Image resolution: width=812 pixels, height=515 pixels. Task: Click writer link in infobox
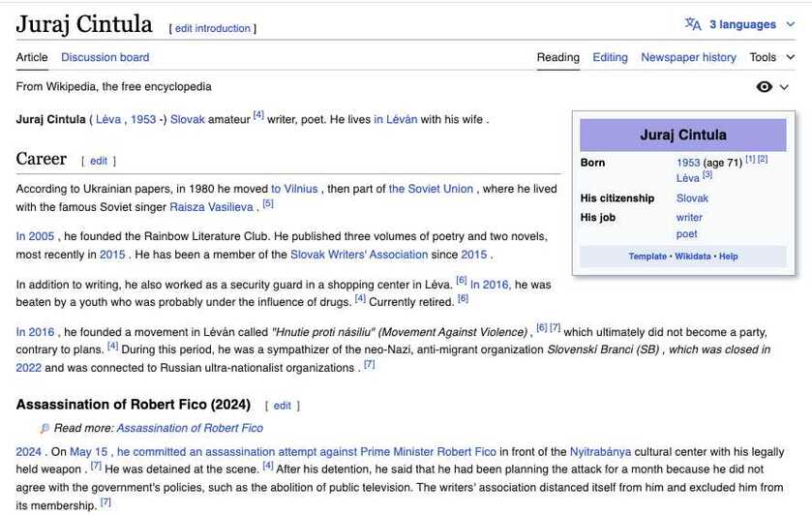click(689, 217)
